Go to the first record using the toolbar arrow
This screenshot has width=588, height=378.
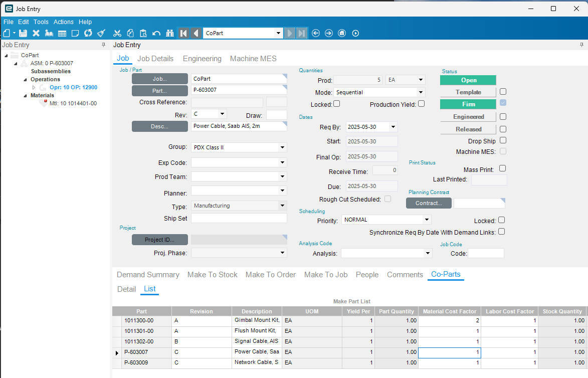pos(183,34)
